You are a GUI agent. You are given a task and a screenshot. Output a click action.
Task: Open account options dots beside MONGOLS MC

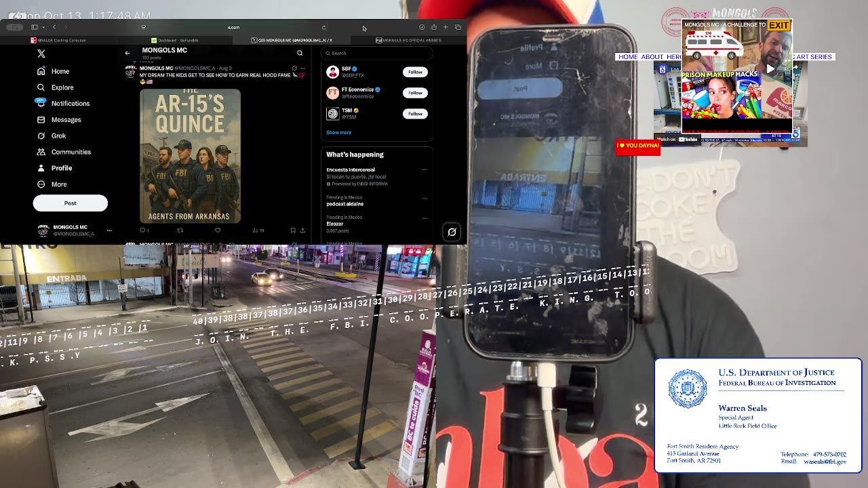[109, 230]
